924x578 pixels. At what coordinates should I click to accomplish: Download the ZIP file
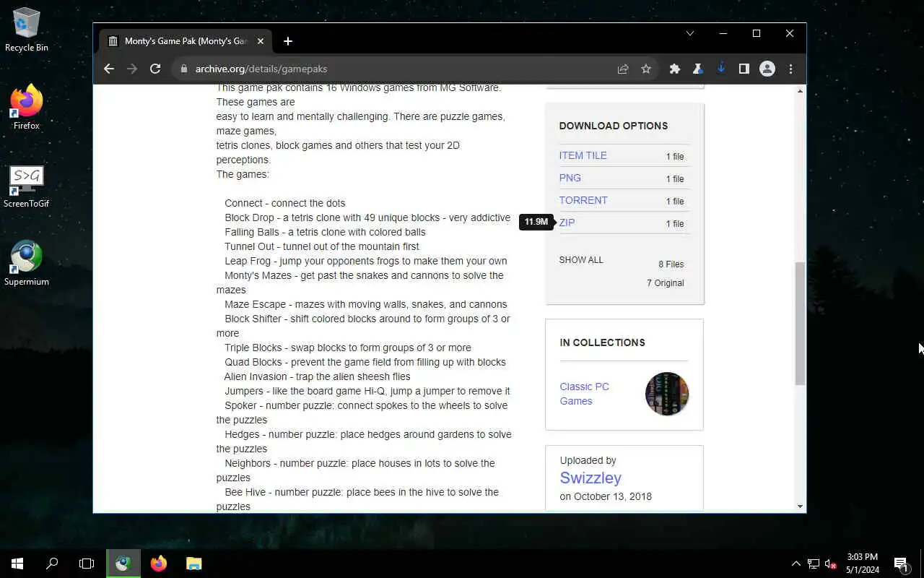pos(567,223)
